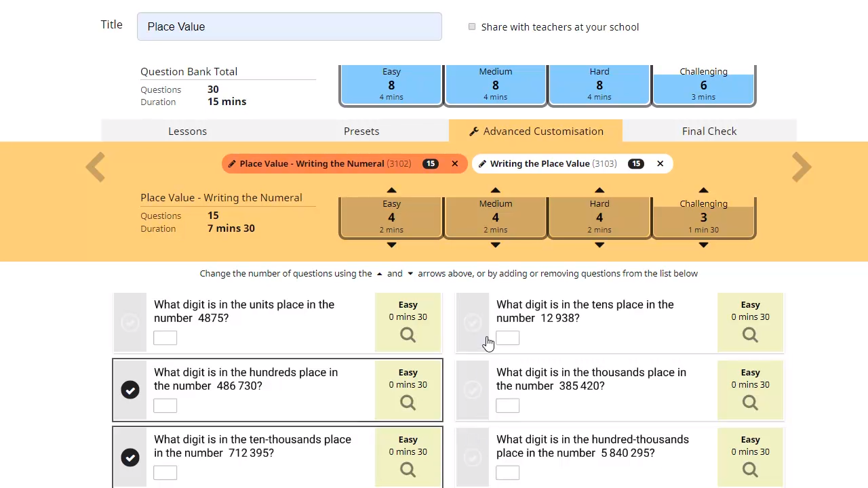Viewport: 868px width, 488px height.
Task: Preview the units place 4875 question magnifier
Action: [408, 335]
